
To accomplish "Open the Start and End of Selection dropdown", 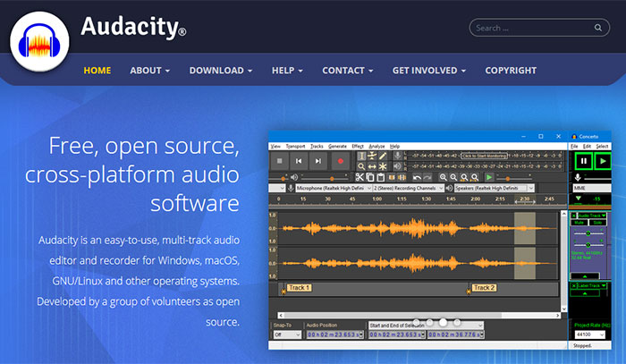I will [x=426, y=326].
